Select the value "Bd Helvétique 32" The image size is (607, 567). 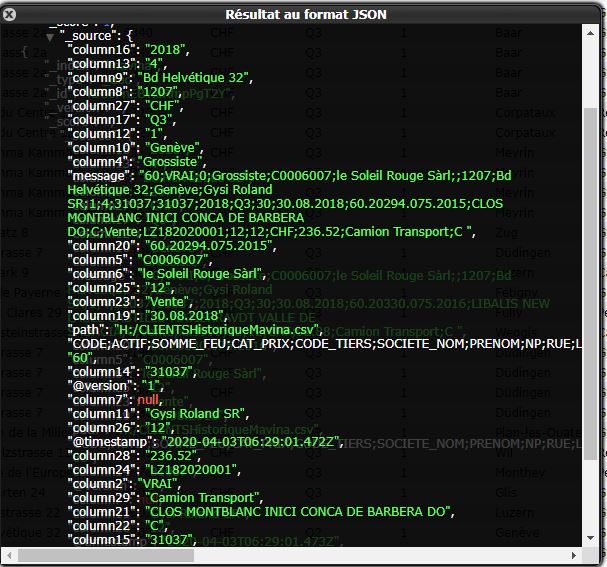193,78
